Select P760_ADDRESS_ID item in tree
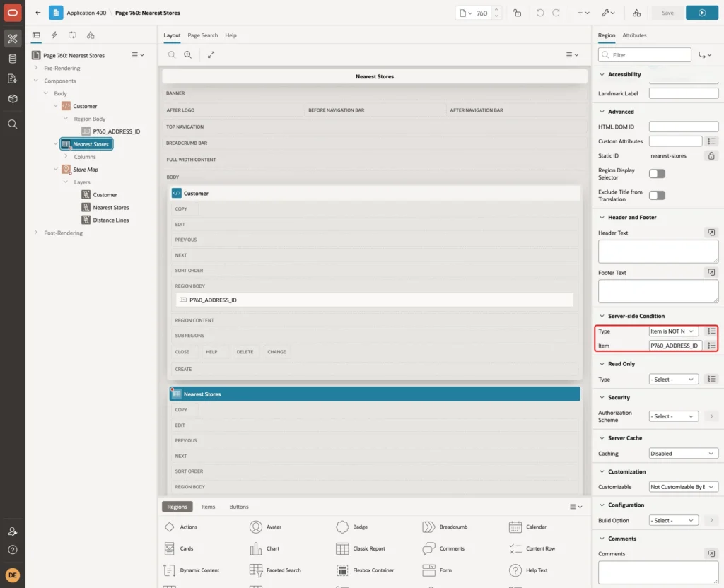724x588 pixels. (x=117, y=131)
